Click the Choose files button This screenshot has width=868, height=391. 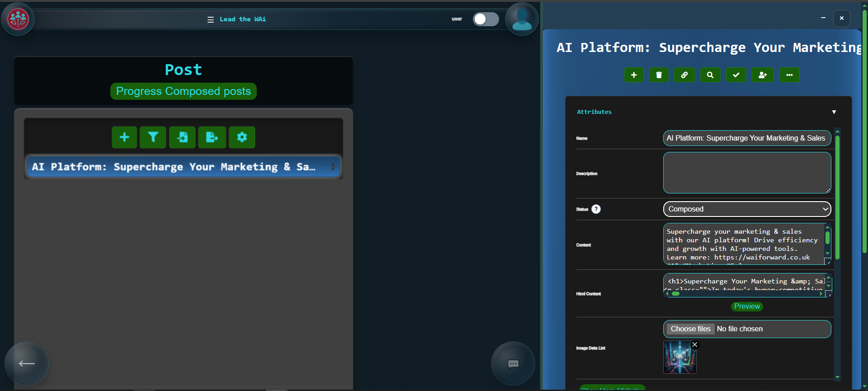[x=690, y=329]
